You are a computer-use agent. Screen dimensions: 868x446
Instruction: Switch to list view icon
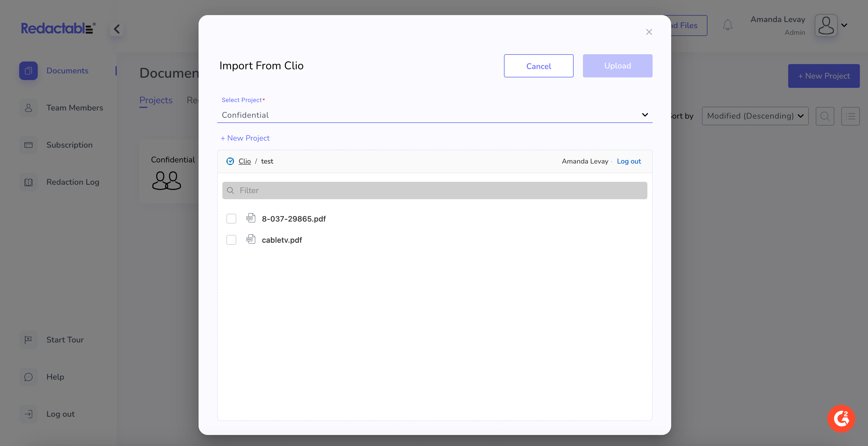pos(850,116)
